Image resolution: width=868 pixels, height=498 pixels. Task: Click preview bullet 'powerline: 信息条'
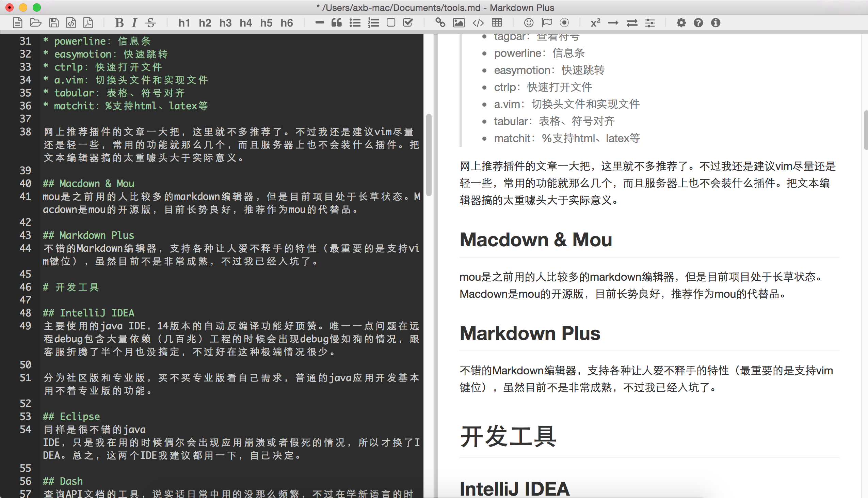539,53
